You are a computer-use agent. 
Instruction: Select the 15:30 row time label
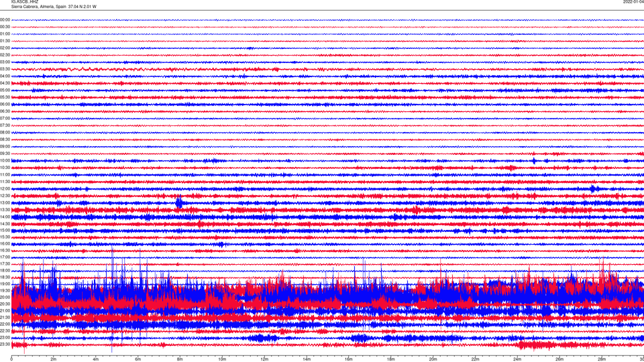(5, 237)
